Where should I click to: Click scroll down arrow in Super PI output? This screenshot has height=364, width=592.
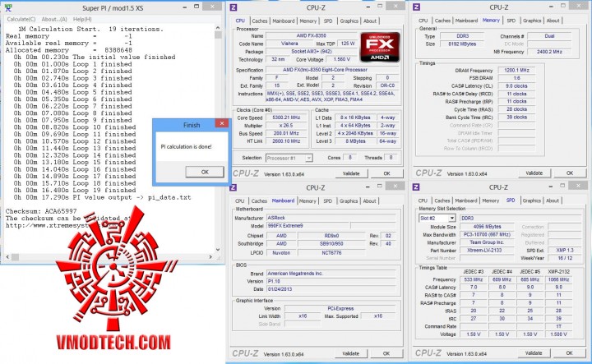pos(218,250)
